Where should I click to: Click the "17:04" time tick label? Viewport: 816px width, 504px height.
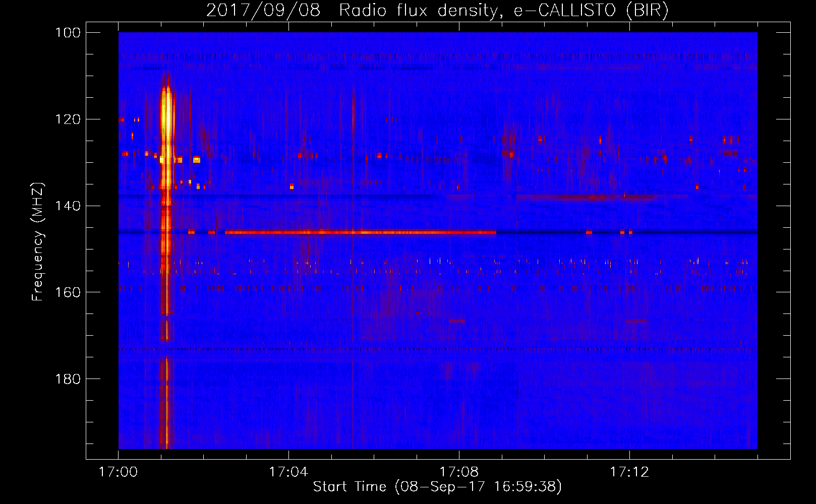(288, 472)
